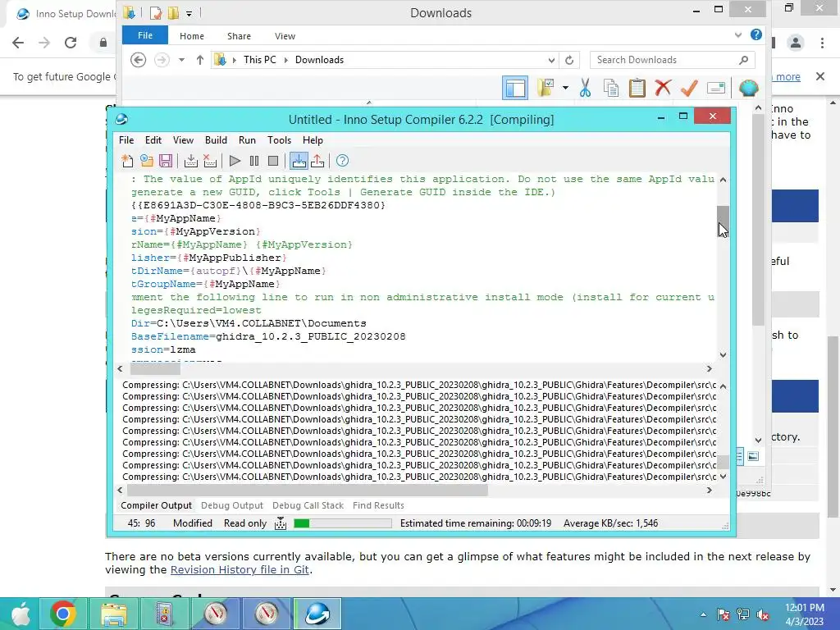The image size is (840, 630).
Task: Click the Search Downloads input field
Action: (x=673, y=60)
